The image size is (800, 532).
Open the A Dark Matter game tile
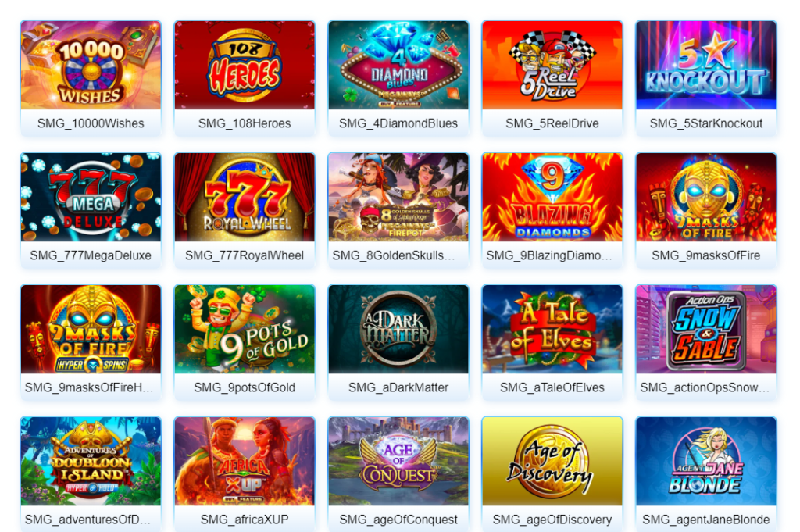tap(398, 330)
